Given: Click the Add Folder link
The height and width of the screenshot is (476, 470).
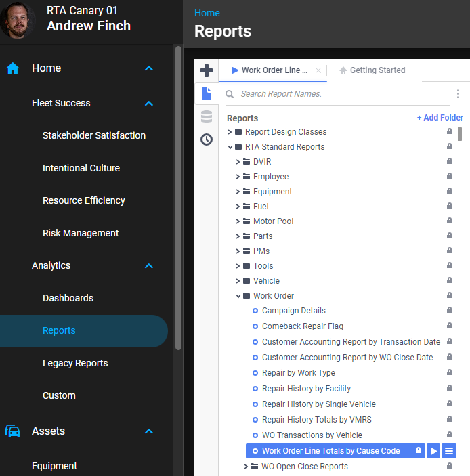Looking at the screenshot, I should pos(440,118).
